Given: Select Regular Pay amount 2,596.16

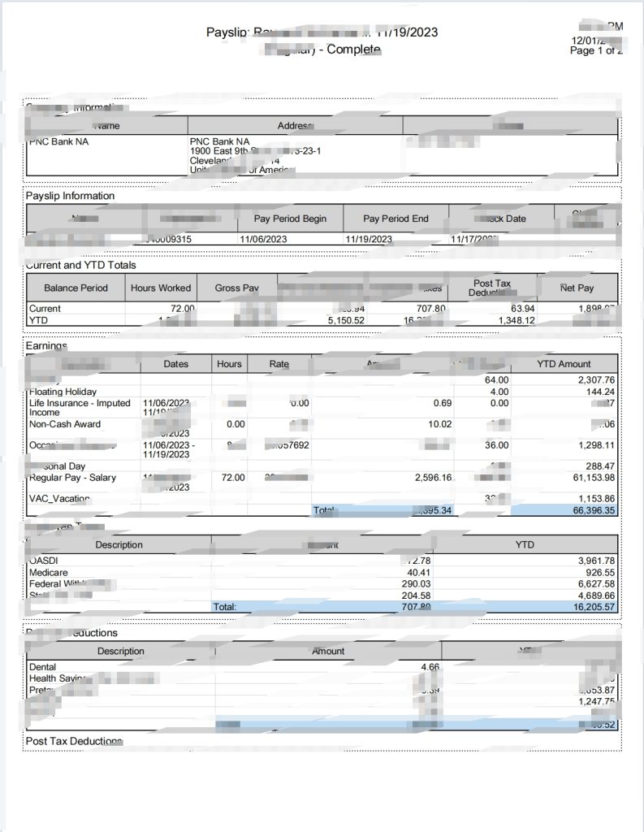Looking at the screenshot, I should (x=433, y=478).
